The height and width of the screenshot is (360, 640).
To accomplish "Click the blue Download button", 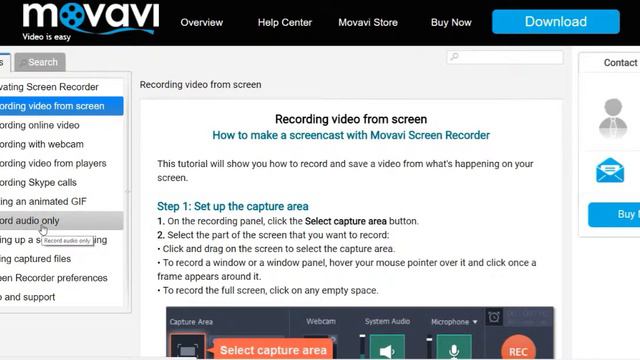I will coord(556,22).
